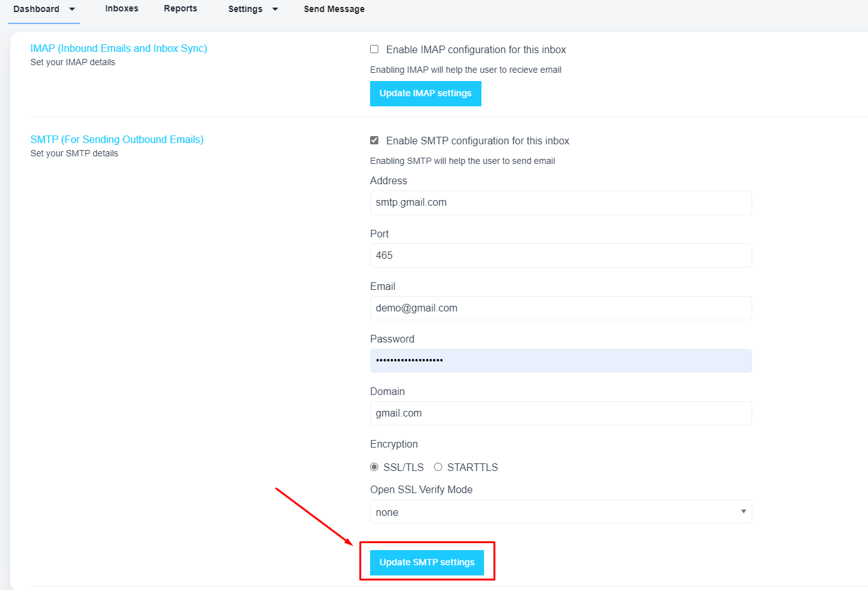Click Update IMAP settings button

click(425, 94)
